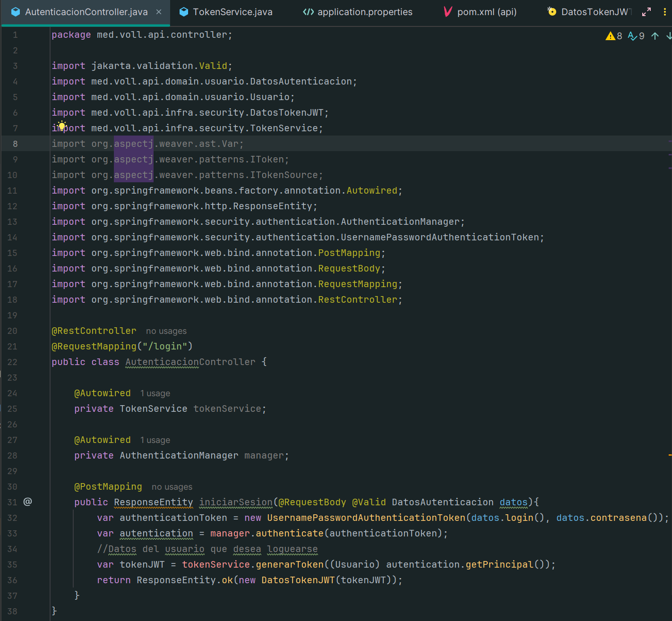Click the package declaration line
Screen dimensions: 672x621
(x=142, y=35)
